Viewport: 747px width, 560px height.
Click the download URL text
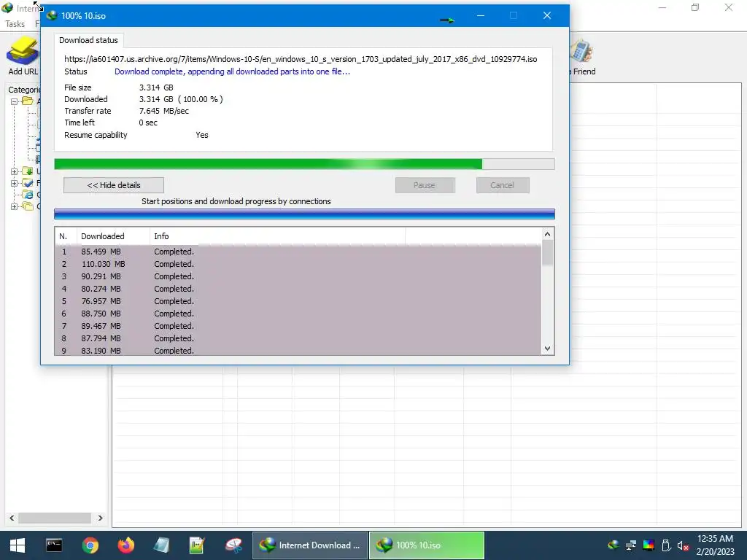point(301,59)
